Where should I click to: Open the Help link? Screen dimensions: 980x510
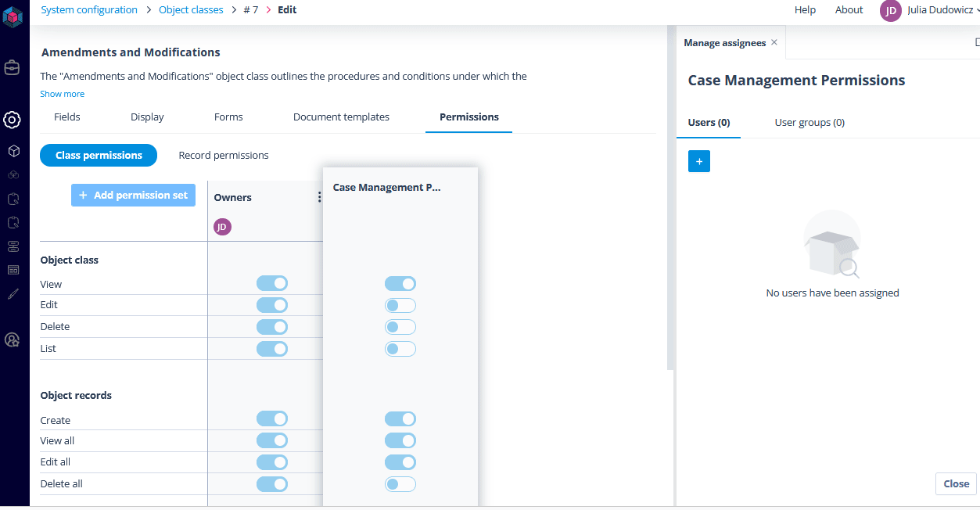coord(805,10)
